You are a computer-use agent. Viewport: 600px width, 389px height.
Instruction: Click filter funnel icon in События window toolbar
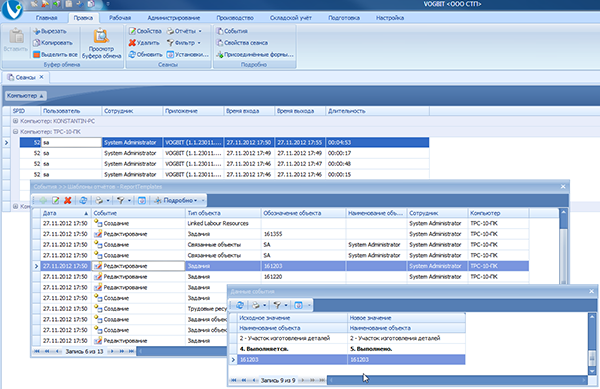(x=121, y=200)
